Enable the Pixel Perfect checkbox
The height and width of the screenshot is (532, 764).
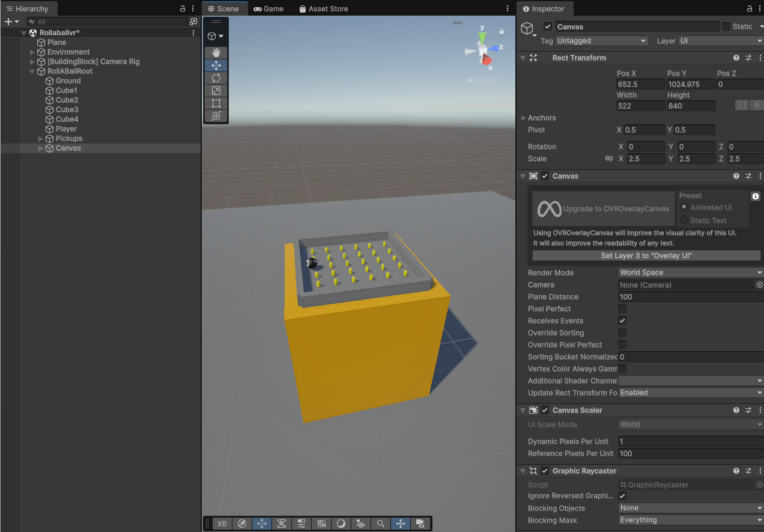point(622,309)
